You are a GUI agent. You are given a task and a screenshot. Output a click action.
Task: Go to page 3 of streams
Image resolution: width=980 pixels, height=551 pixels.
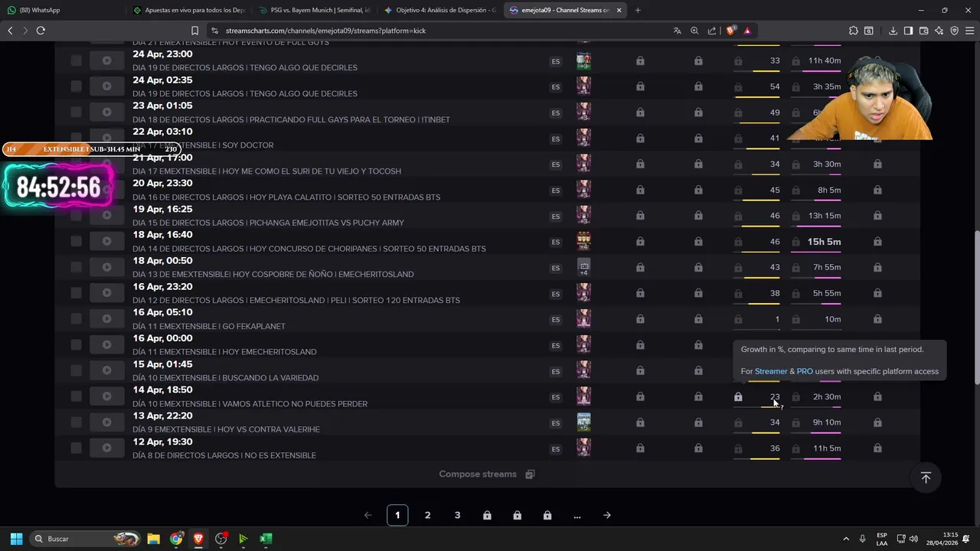click(458, 515)
